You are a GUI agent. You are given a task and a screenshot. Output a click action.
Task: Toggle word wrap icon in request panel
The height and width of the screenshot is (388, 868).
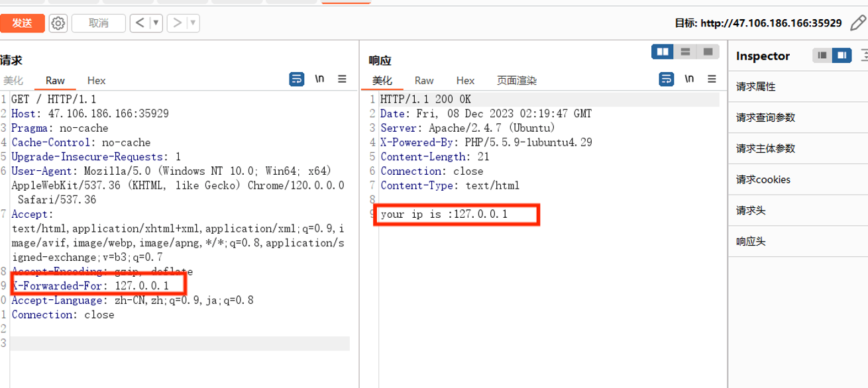(297, 79)
